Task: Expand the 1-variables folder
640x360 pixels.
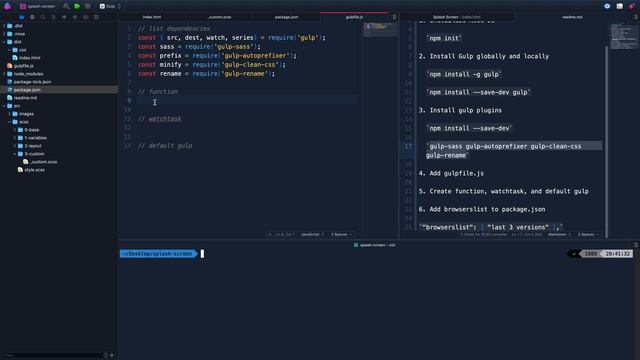Action: (x=15, y=138)
